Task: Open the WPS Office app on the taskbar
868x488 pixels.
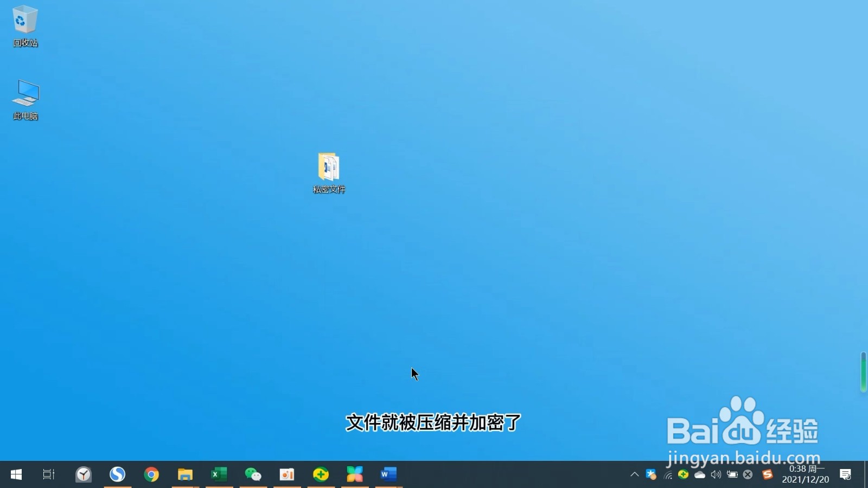Action: [x=355, y=474]
